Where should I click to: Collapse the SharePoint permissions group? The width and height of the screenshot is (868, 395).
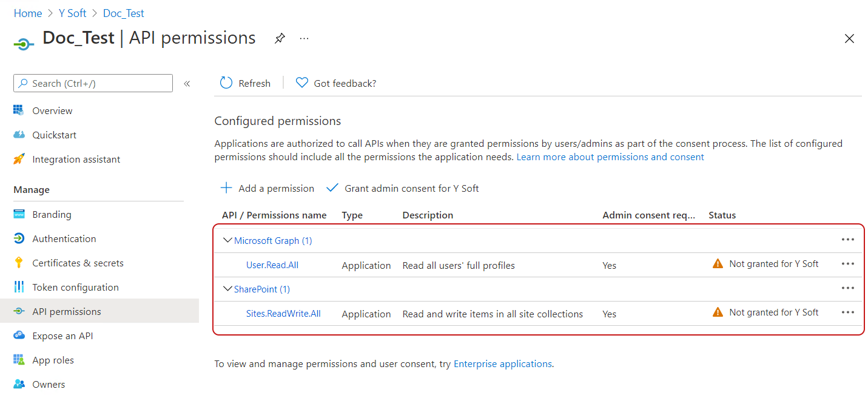227,289
